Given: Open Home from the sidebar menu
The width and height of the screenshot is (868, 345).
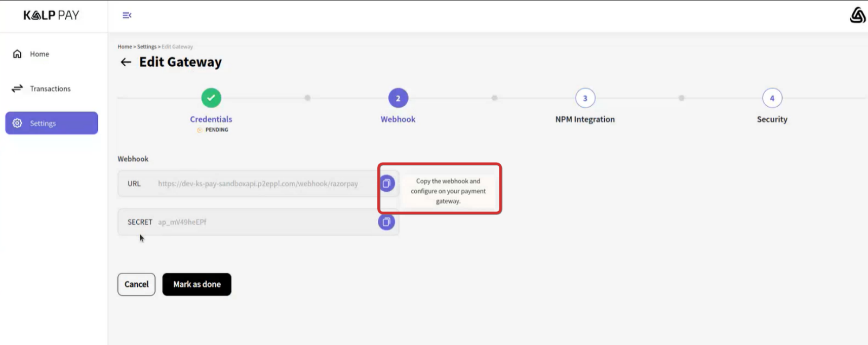Looking at the screenshot, I should pos(40,54).
